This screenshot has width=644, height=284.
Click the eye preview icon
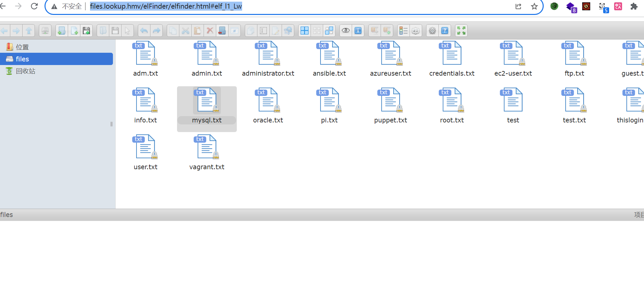pyautogui.click(x=346, y=31)
